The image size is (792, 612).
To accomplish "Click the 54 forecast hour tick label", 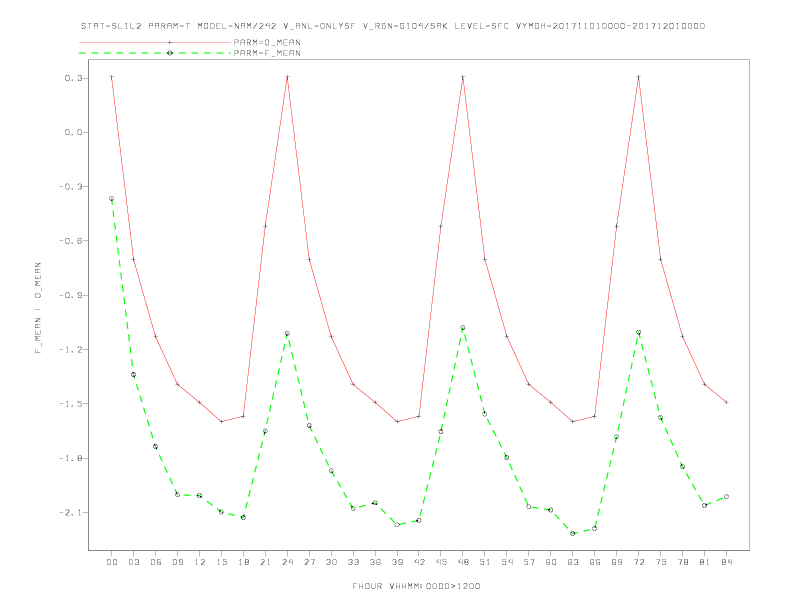I will [507, 562].
